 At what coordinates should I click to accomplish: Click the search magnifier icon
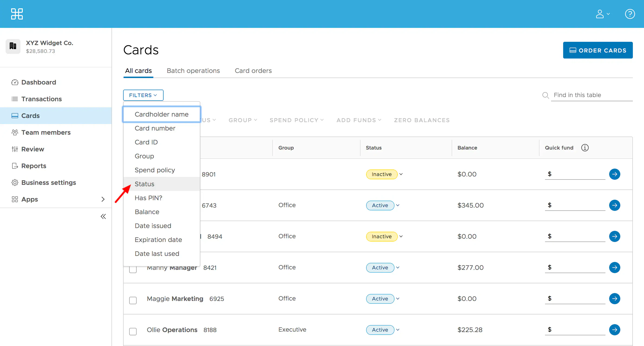(545, 95)
